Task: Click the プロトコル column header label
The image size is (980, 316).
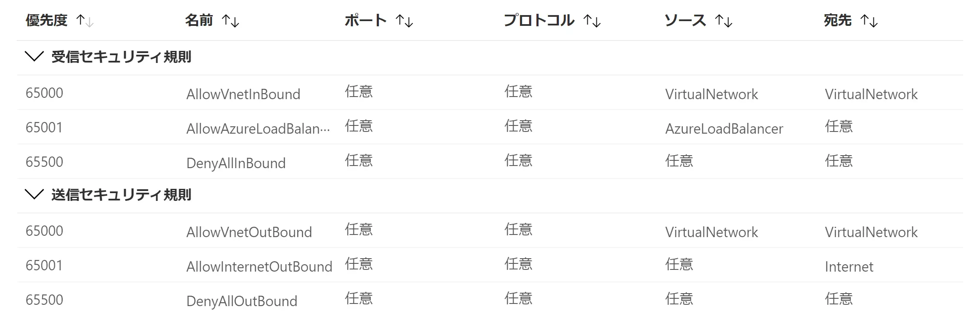Action: point(539,20)
